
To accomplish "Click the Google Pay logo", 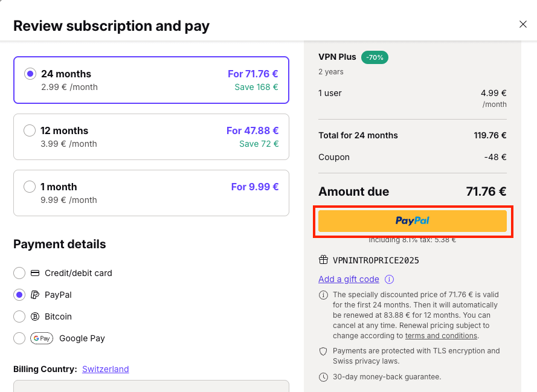I will tap(42, 338).
